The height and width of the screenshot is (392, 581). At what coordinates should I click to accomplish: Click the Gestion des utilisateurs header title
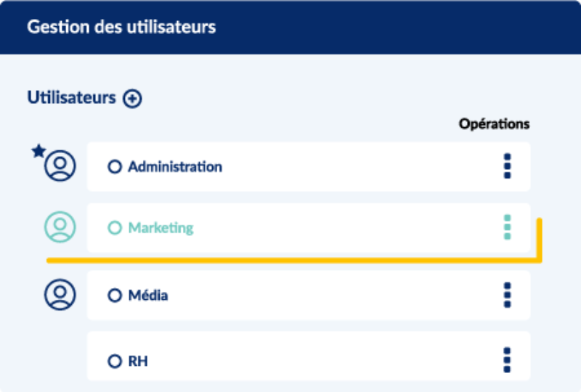121,28
